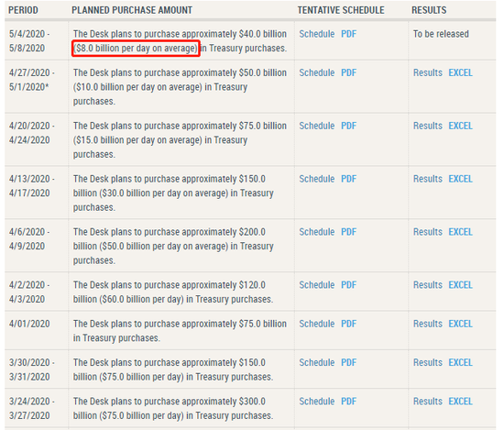Download EXCEL results for 4/01/2020
Viewport: 504px width, 430px height.
(x=460, y=324)
